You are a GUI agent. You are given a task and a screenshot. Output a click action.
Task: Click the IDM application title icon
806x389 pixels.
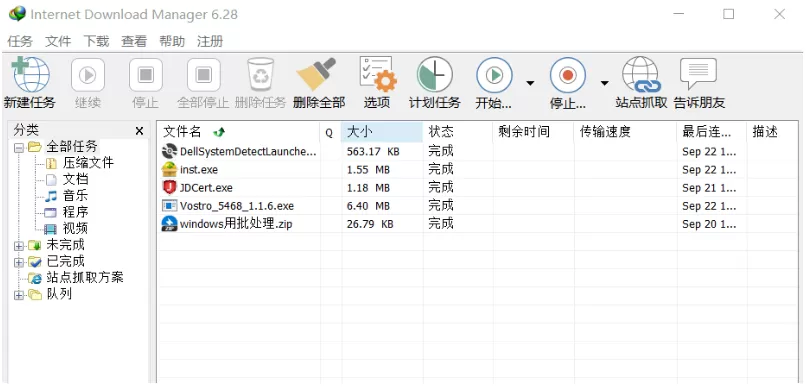click(x=17, y=14)
